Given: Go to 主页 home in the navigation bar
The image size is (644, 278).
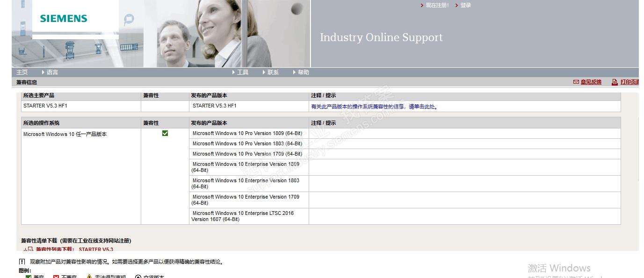Looking at the screenshot, I should coord(22,72).
